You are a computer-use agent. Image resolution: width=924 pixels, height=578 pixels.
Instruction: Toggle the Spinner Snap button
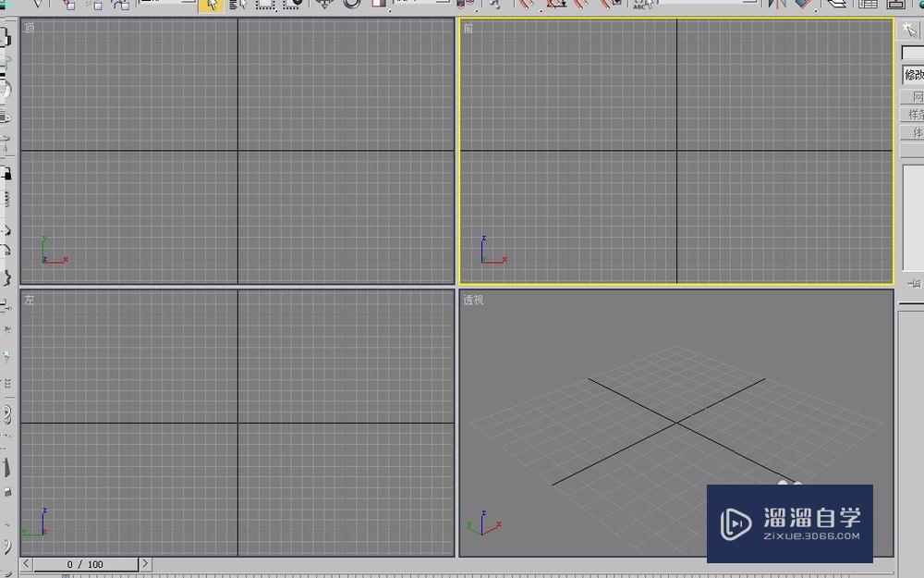611,5
